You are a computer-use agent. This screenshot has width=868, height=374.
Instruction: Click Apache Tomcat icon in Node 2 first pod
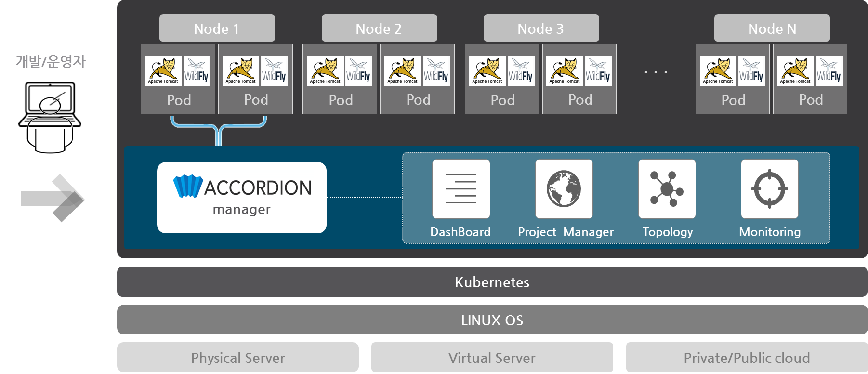[325, 71]
